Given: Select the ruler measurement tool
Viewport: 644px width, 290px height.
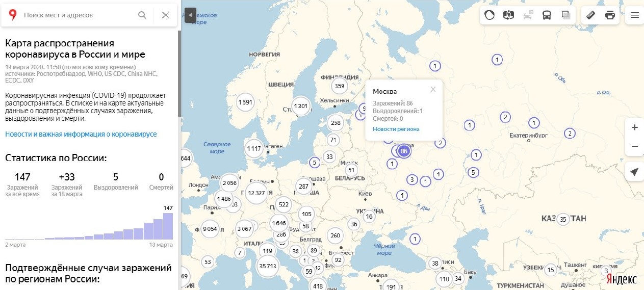Looking at the screenshot, I should (x=591, y=15).
